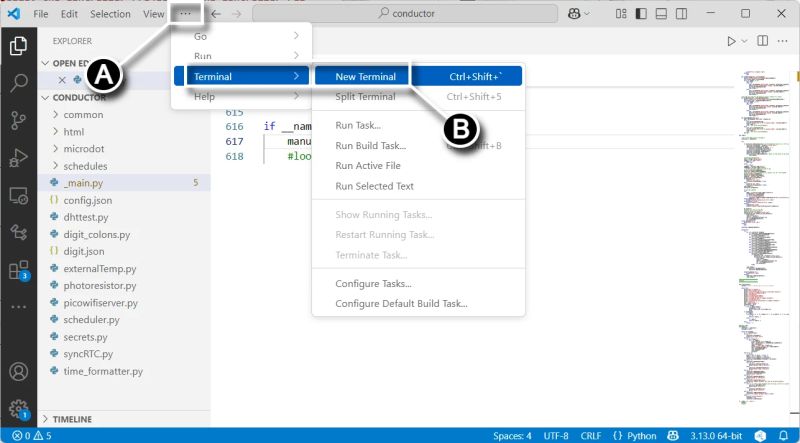
Task: Open the Go submenu
Action: click(242, 36)
